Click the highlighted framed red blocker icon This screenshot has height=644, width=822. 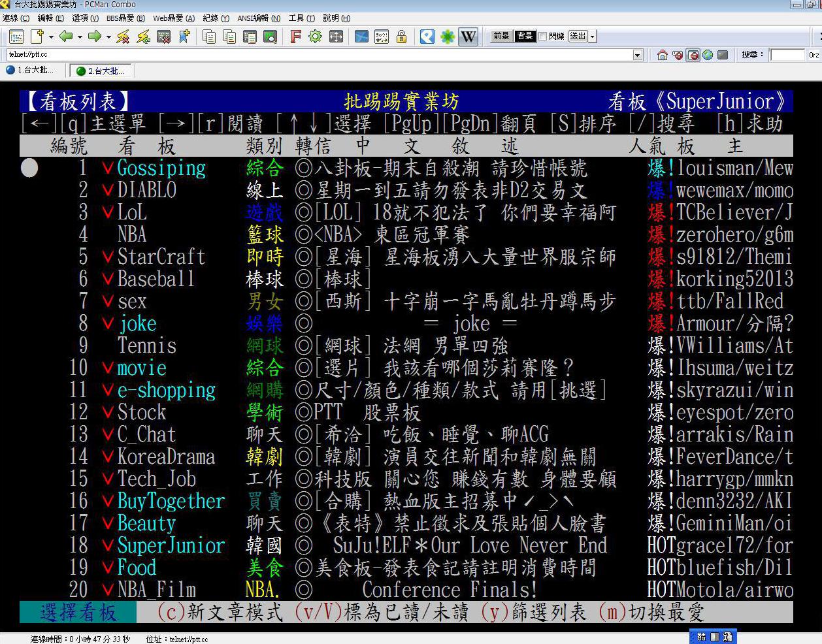coord(693,55)
